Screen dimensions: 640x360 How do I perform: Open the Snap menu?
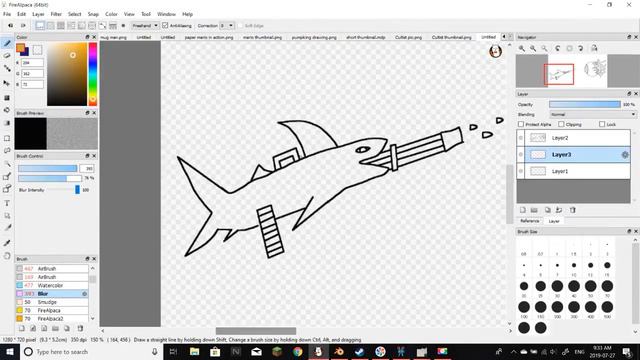click(x=93, y=14)
